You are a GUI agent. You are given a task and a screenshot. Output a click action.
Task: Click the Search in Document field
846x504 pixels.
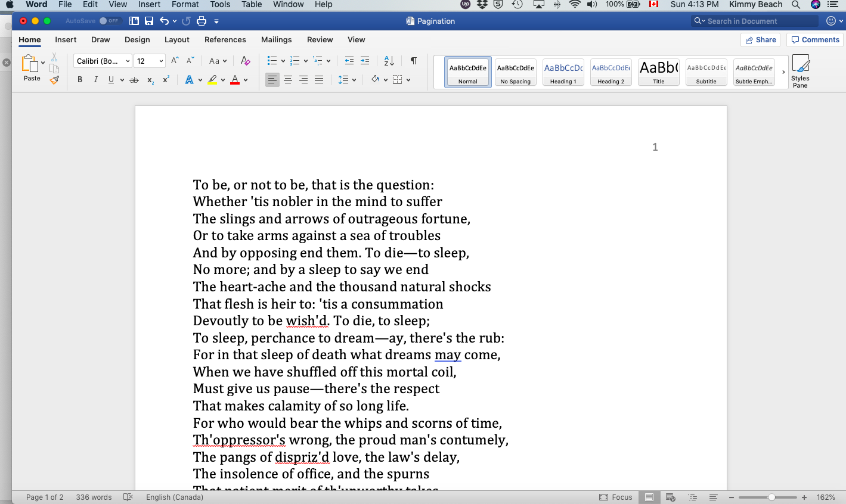[x=755, y=21]
